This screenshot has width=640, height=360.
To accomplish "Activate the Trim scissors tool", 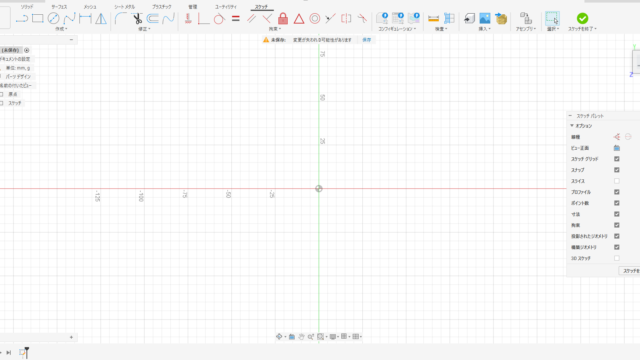I will point(137,18).
